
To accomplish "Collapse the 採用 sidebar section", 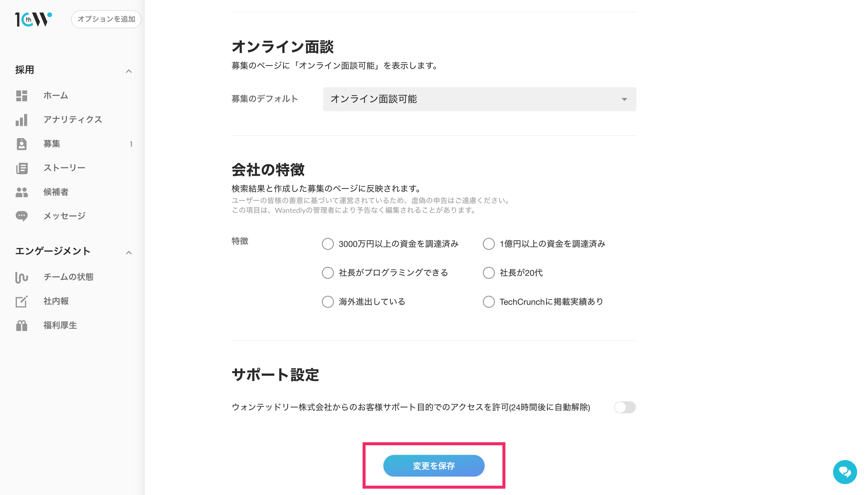I will (128, 71).
